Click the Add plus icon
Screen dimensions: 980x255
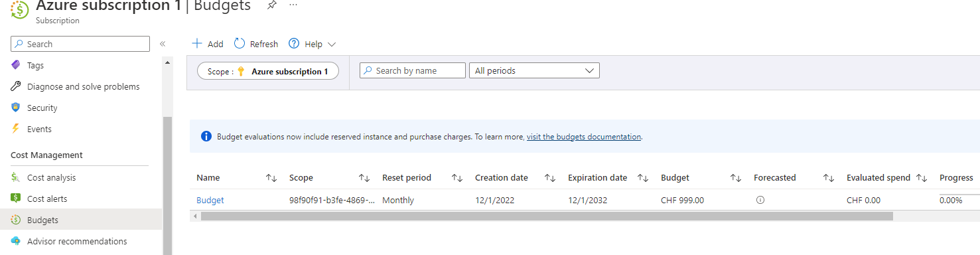click(x=196, y=44)
